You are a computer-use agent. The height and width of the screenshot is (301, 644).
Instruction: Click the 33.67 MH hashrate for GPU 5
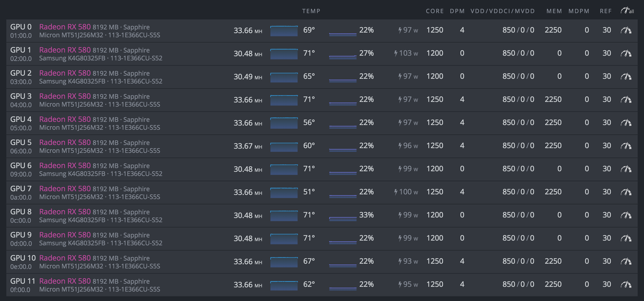248,146
